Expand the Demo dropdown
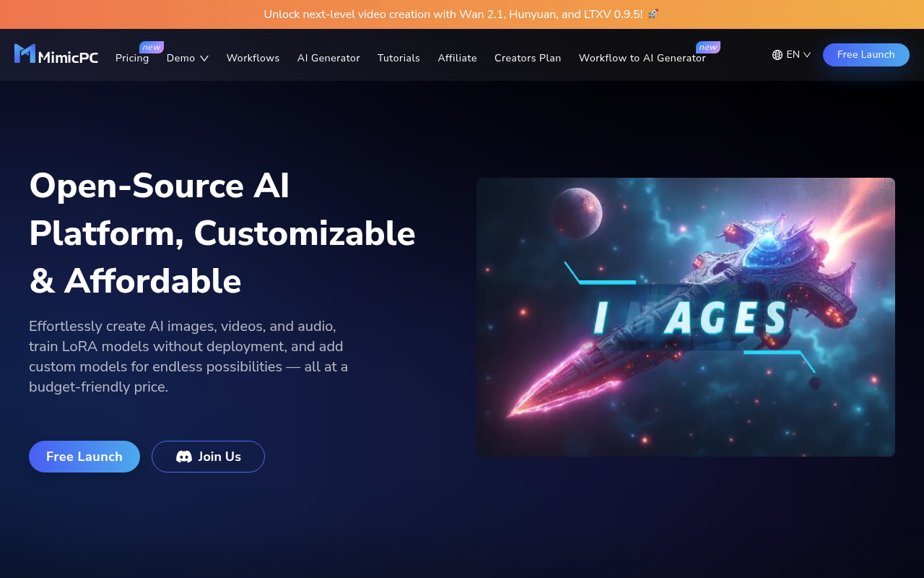Viewport: 924px width, 578px height. click(180, 58)
